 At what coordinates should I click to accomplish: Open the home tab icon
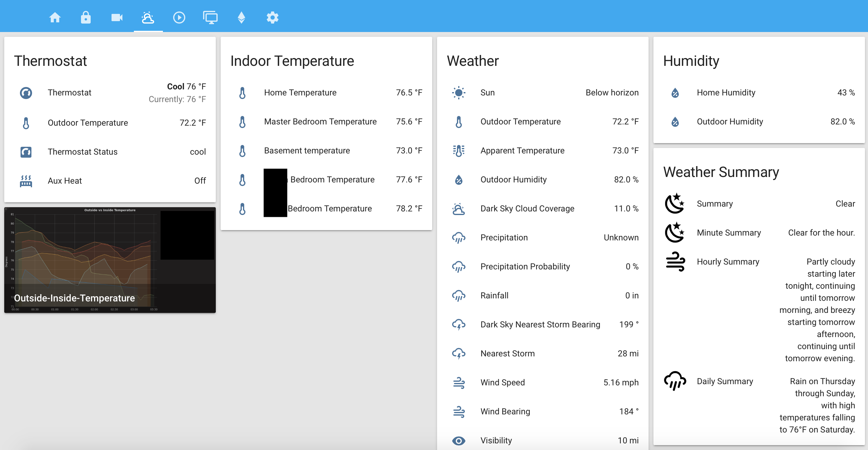(55, 18)
